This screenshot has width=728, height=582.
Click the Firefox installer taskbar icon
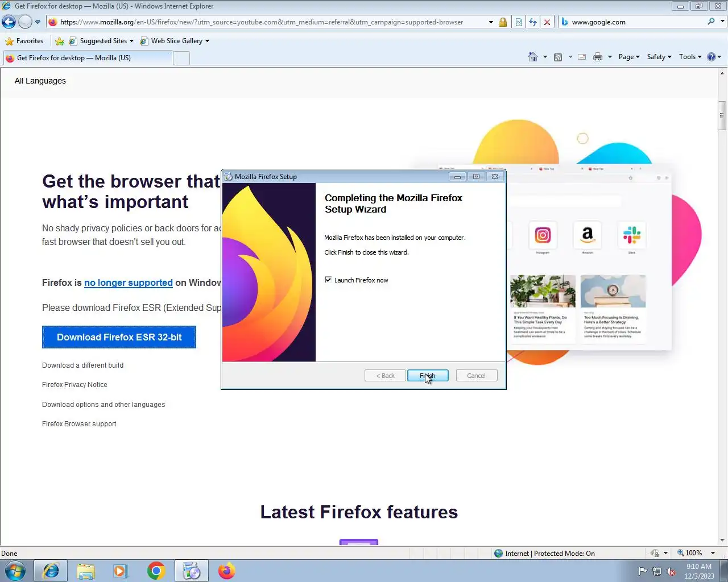click(191, 571)
